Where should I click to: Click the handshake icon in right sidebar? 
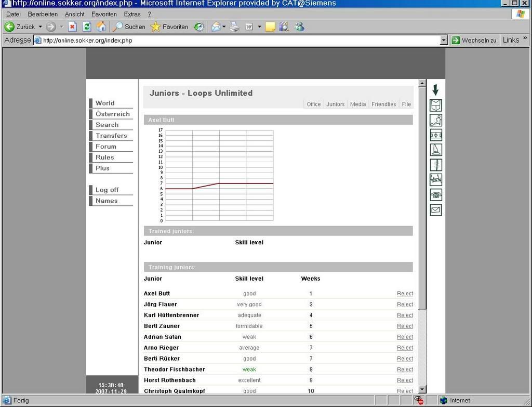pyautogui.click(x=436, y=180)
